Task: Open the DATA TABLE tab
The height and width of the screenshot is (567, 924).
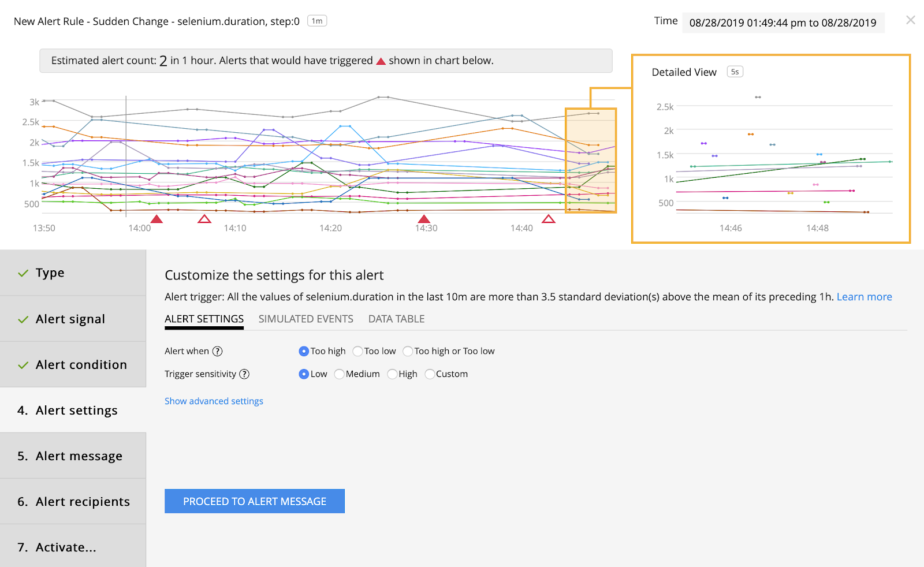Action: tap(396, 319)
